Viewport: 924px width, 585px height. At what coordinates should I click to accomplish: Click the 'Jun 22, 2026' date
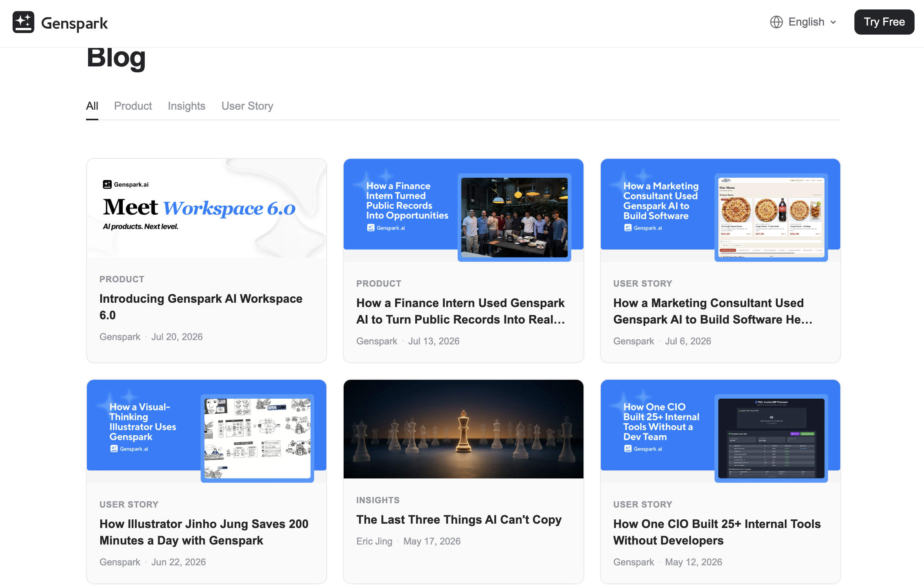pos(179,562)
